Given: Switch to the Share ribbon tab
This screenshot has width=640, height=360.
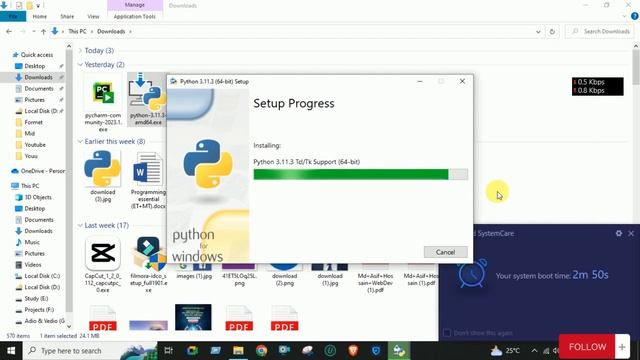Looking at the screenshot, I should click(67, 16).
